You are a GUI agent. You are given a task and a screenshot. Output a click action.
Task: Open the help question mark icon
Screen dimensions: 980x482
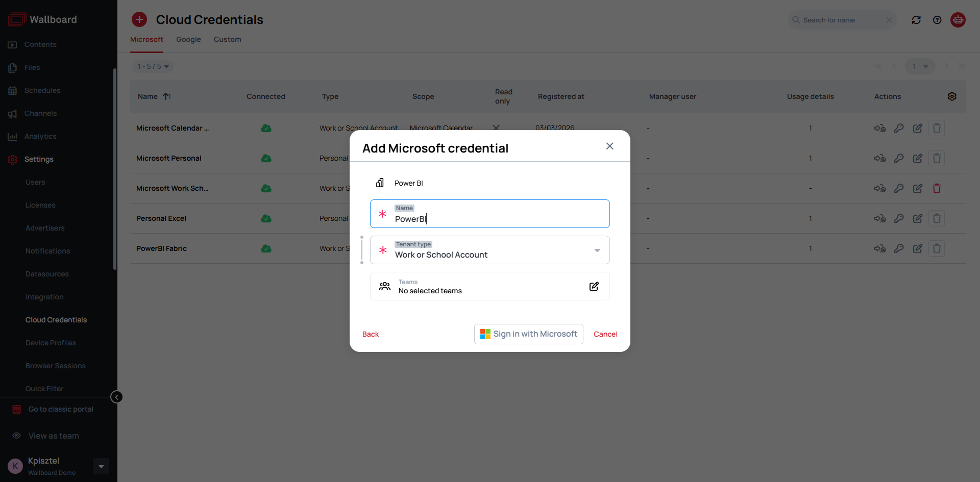point(937,20)
